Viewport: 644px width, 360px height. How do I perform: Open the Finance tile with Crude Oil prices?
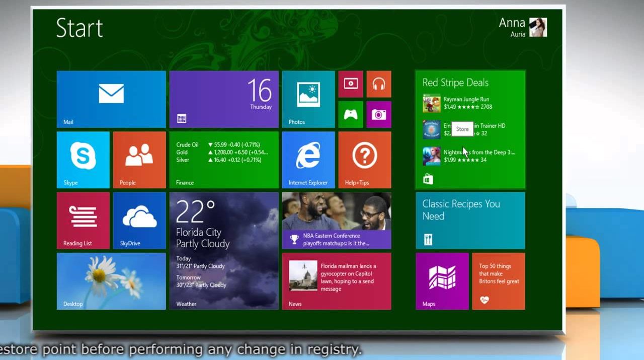224,160
